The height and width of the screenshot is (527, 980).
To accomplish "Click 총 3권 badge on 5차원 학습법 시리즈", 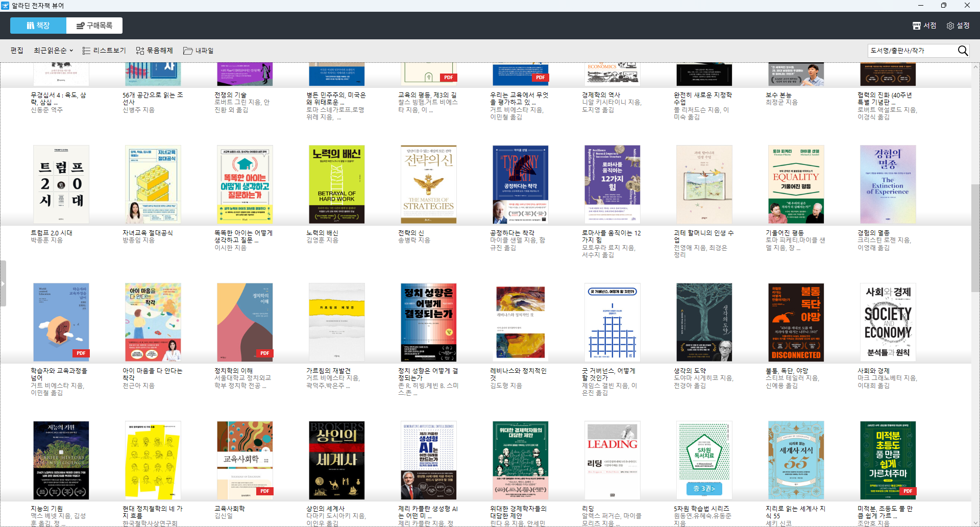I will (x=704, y=489).
